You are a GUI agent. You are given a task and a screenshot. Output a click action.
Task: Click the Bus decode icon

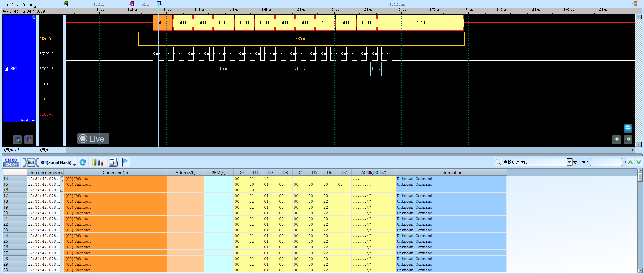(x=31, y=163)
